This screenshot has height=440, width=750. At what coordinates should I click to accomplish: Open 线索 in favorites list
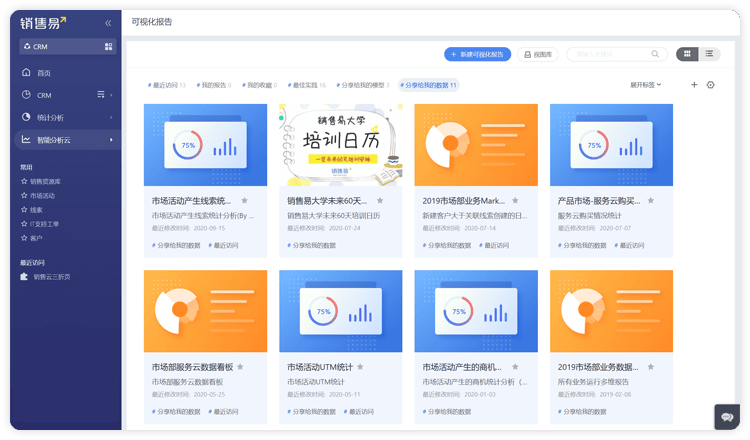(36, 209)
